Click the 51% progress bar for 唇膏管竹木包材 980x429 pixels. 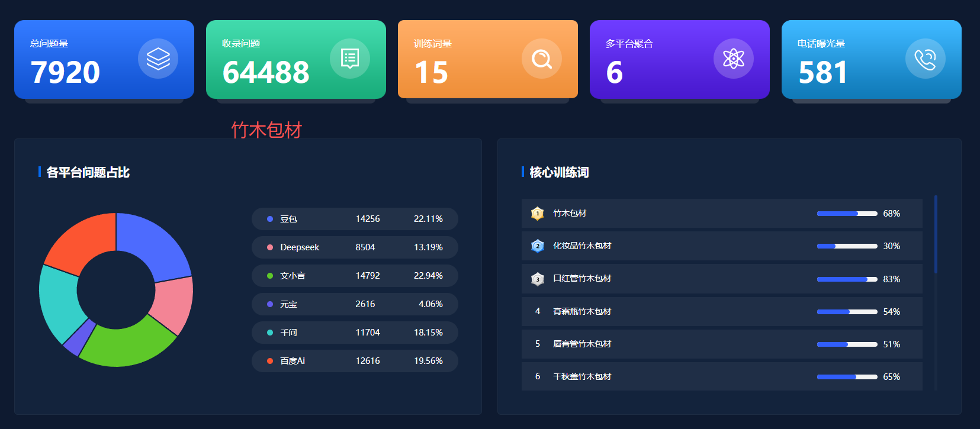tap(847, 344)
